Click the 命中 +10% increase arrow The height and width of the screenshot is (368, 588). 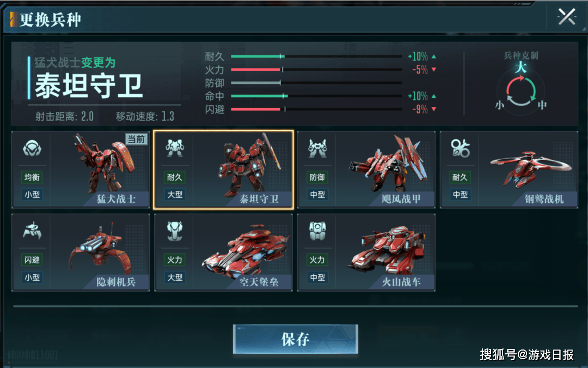click(434, 96)
